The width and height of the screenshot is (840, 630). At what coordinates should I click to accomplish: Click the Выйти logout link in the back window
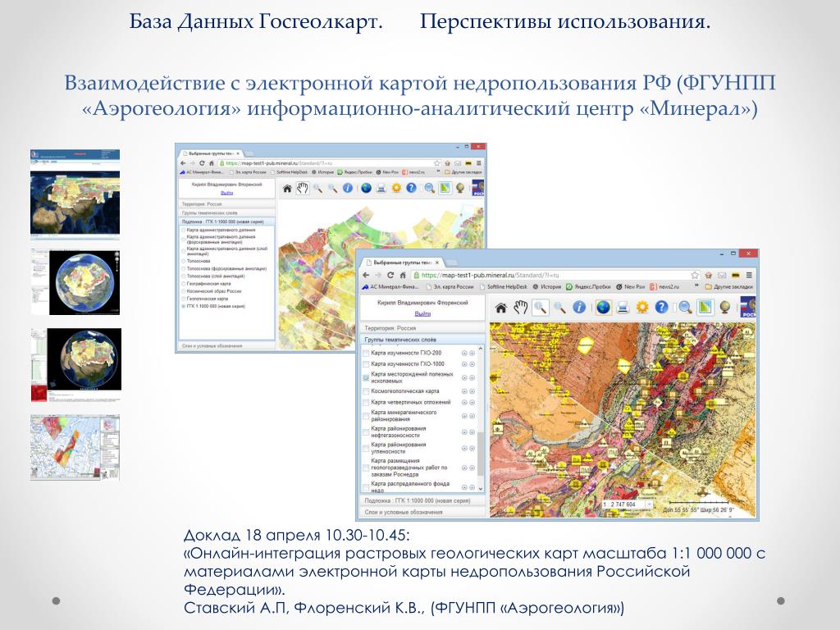tap(226, 192)
